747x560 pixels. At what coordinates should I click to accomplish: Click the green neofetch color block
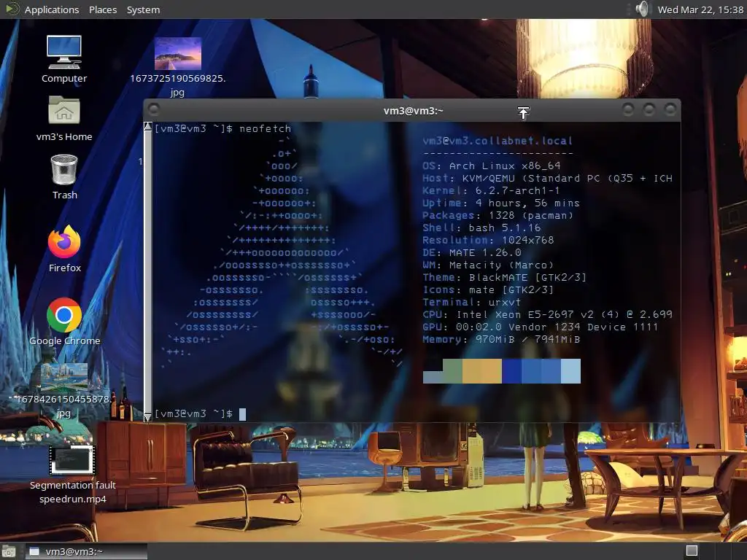point(452,371)
